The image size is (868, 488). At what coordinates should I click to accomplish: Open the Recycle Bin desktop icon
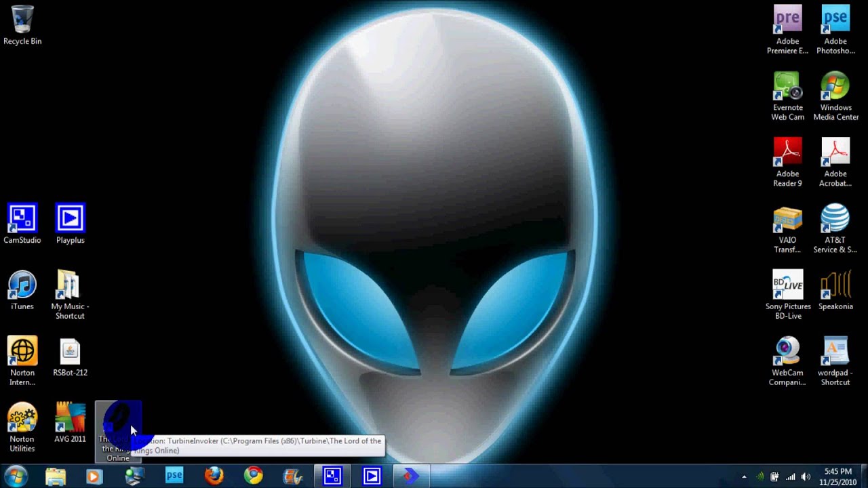[22, 26]
